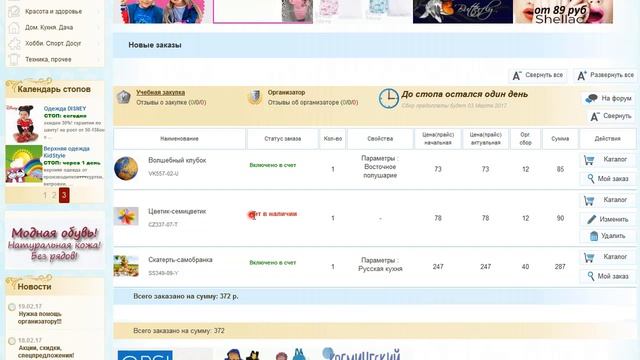Screen dimensions: 640x360
Task: Select calendar page 3
Action: tap(64, 196)
